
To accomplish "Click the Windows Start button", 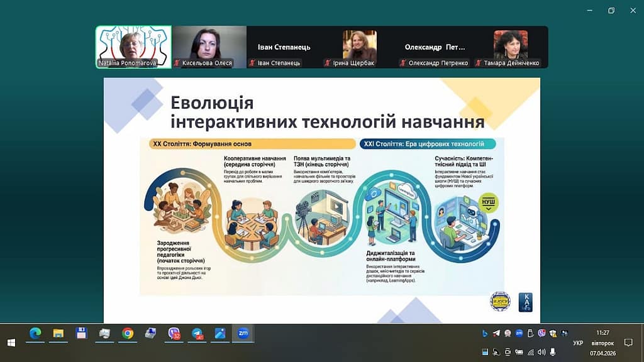I will (11, 343).
